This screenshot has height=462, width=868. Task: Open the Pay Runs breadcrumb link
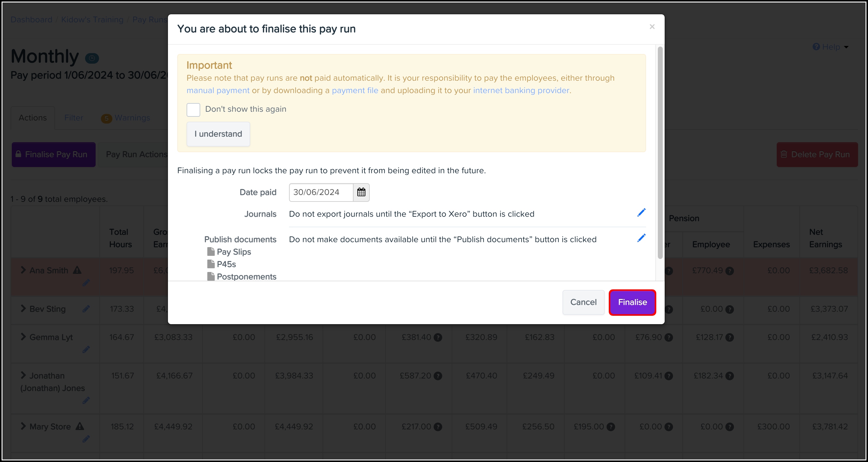click(x=150, y=20)
